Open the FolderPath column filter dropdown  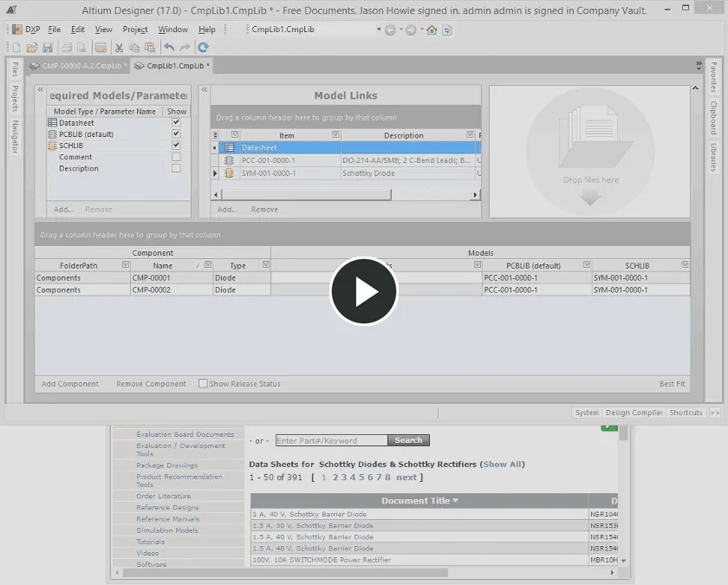[x=126, y=264]
